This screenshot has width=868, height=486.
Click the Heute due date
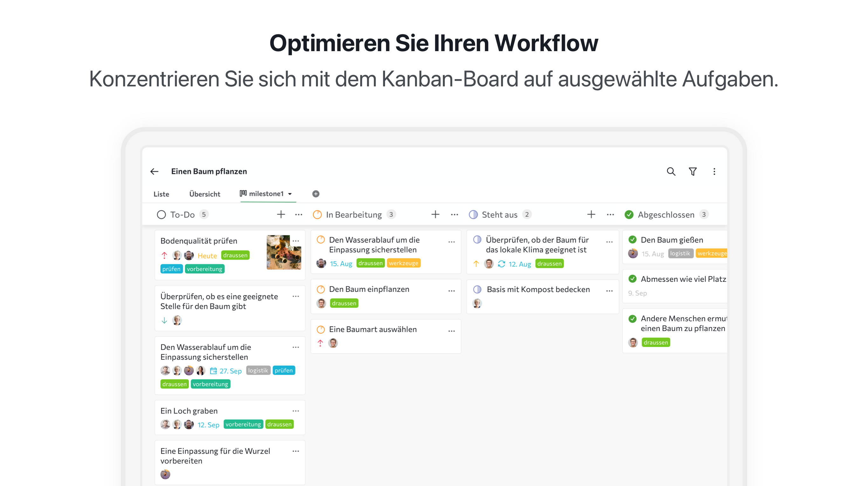point(207,256)
